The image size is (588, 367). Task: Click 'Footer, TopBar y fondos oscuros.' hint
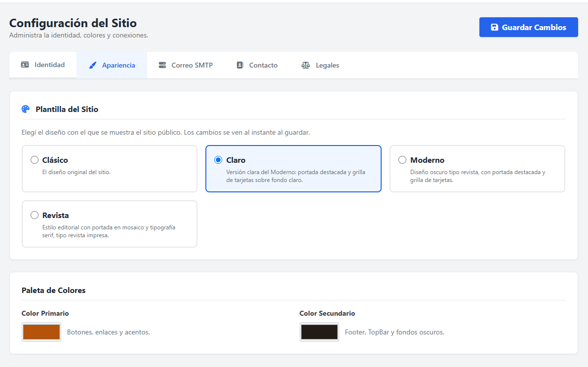(x=394, y=332)
